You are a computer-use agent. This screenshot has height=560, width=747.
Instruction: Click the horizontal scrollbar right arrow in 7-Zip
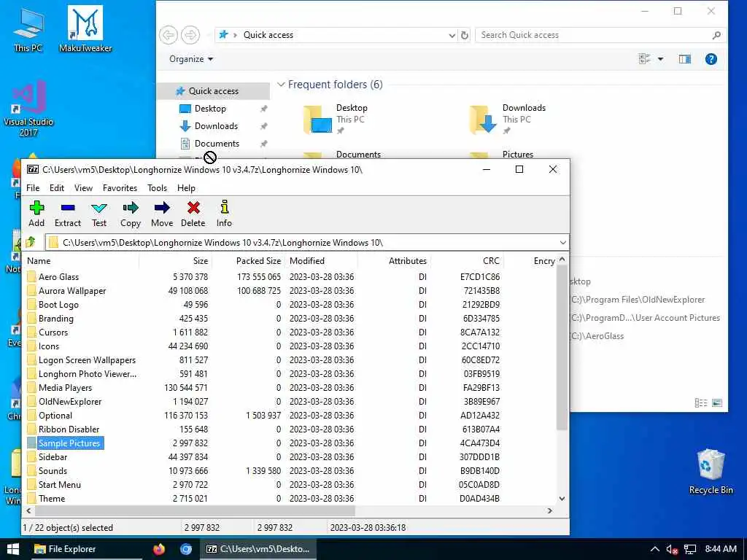click(550, 510)
